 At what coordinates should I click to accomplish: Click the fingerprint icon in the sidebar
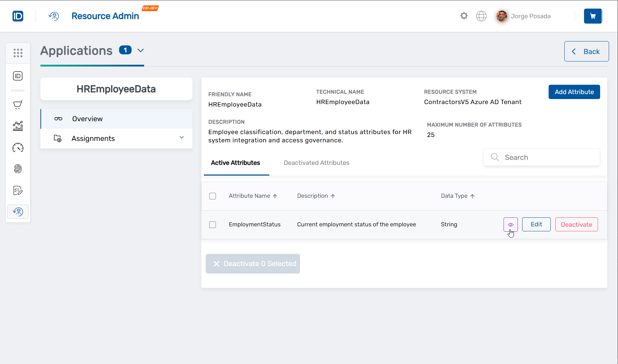tap(18, 169)
